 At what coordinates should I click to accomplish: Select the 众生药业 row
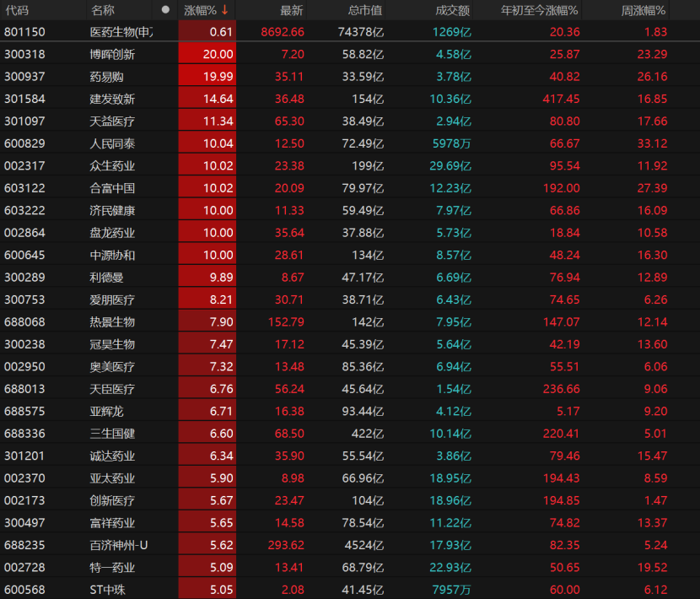pyautogui.click(x=112, y=165)
